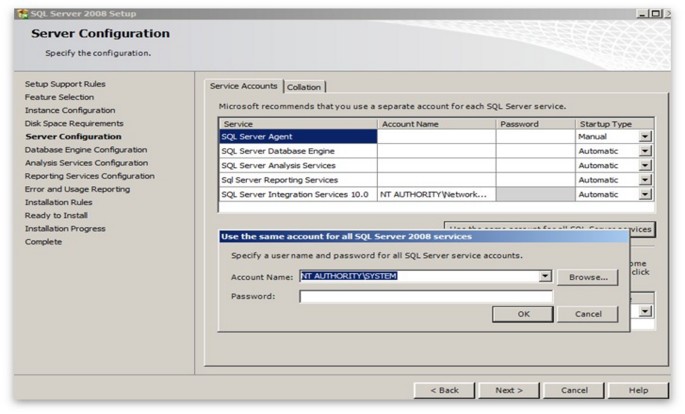Click the NT AUTHORITY\Network... account cell
This screenshot has height=414, width=685.
tap(436, 194)
